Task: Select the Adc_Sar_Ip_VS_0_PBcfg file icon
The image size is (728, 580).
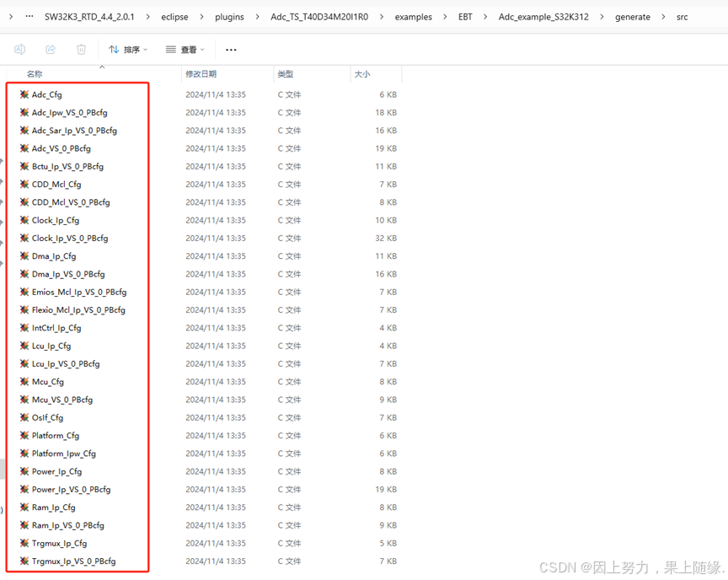Action: [x=24, y=131]
